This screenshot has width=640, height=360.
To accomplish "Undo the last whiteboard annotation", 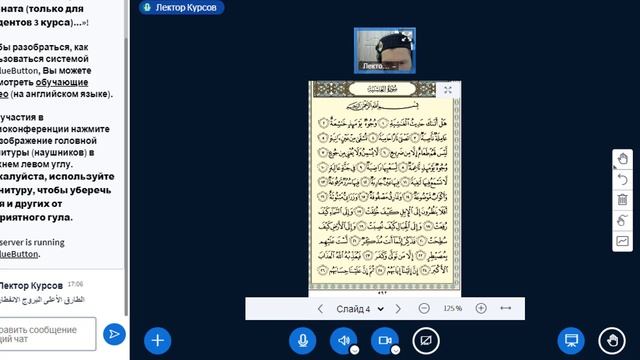I will click(x=622, y=180).
